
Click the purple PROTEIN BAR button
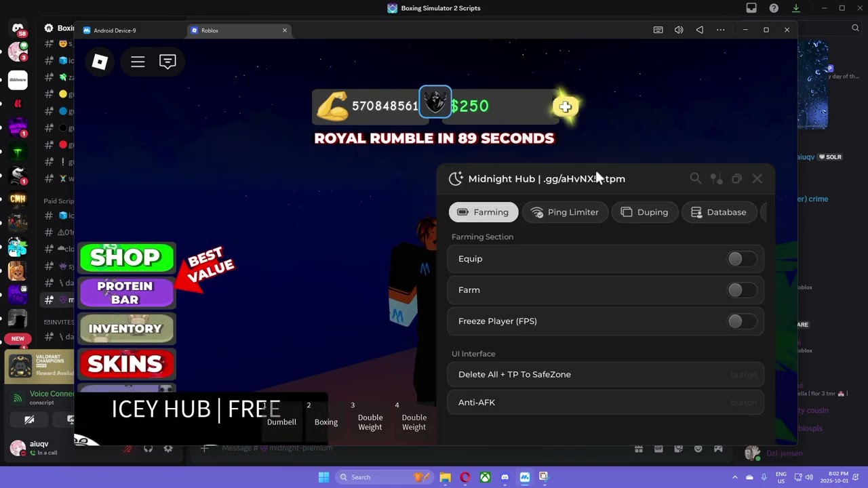click(x=126, y=293)
